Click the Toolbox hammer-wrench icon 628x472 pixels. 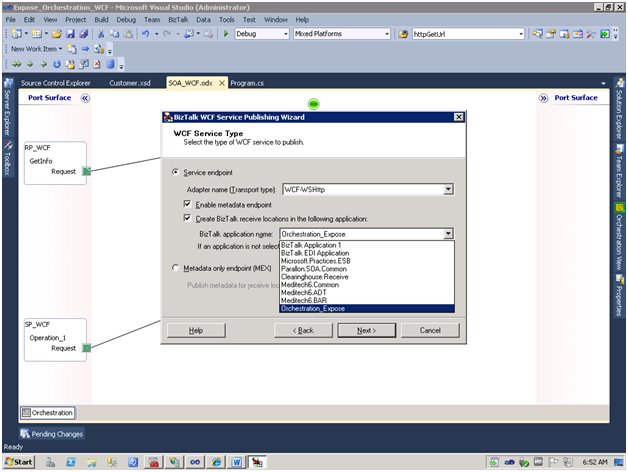(591, 34)
